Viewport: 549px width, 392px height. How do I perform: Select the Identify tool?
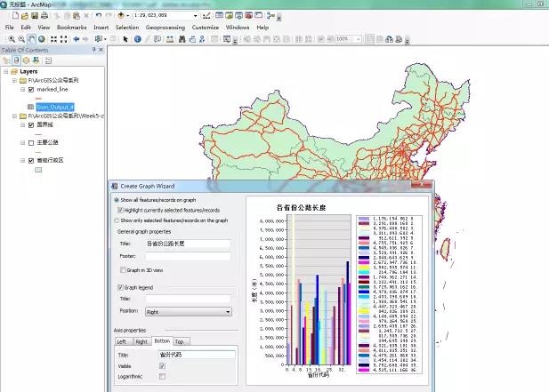coord(138,39)
